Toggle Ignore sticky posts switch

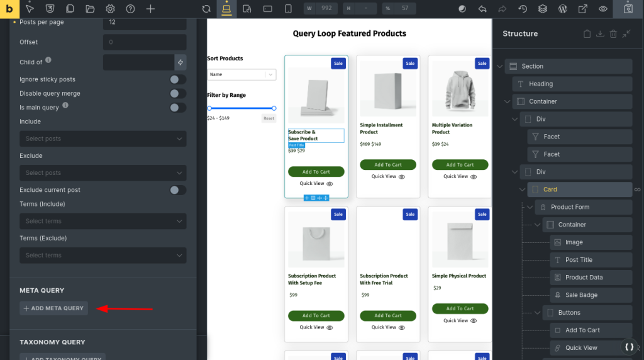pos(177,79)
